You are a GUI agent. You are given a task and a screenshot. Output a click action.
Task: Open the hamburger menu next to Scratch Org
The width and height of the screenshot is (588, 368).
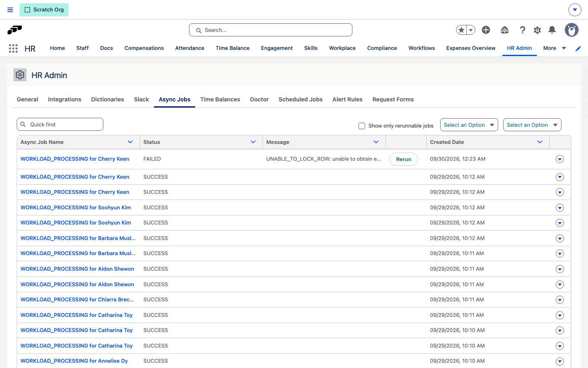(10, 10)
